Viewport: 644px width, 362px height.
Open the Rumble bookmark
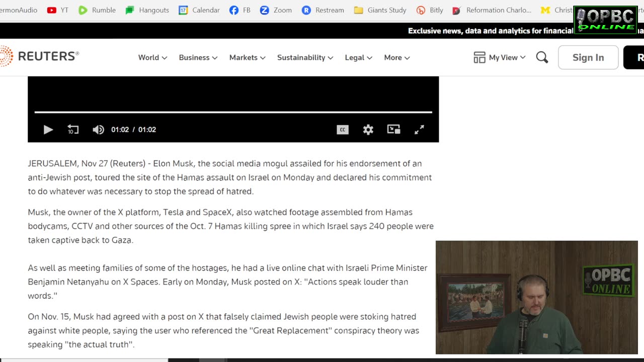(x=97, y=10)
